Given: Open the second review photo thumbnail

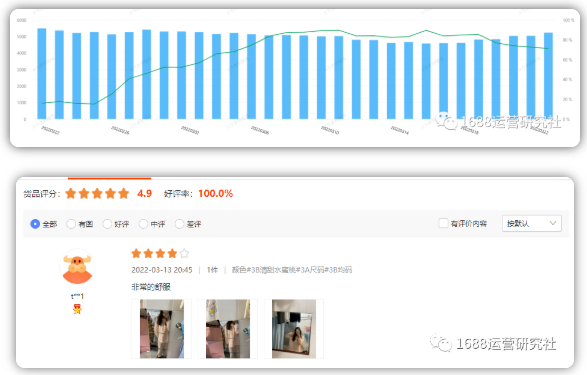Looking at the screenshot, I should coord(228,329).
